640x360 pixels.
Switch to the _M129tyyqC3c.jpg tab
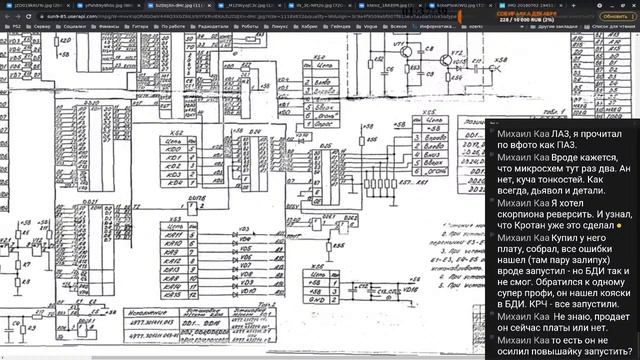(x=249, y=6)
